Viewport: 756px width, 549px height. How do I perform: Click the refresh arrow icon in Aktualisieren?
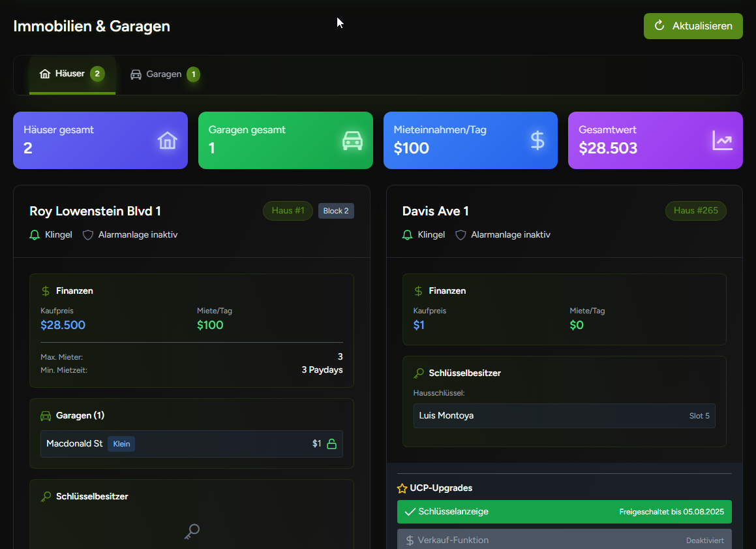pos(659,25)
